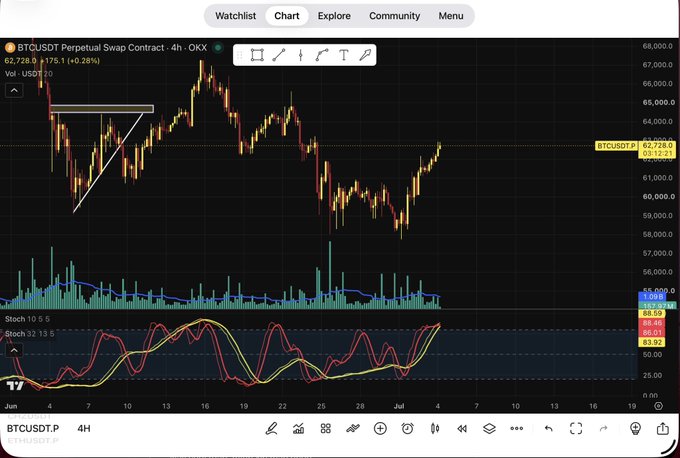
Task: Open the lightbulb ideas icon
Action: tap(635, 429)
